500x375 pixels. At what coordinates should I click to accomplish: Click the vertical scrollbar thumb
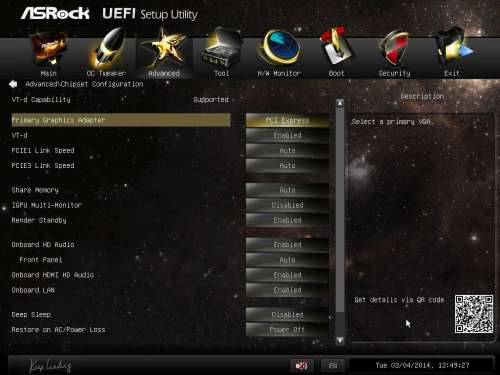click(x=340, y=210)
